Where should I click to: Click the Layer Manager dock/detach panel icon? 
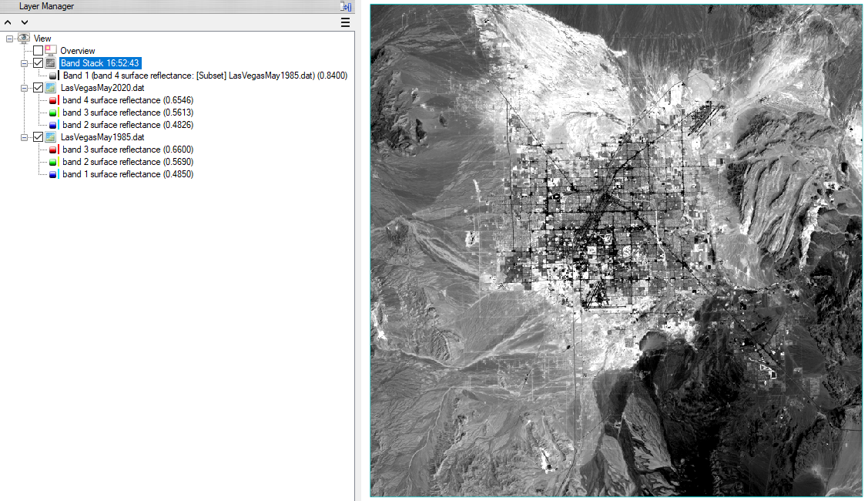coord(346,6)
